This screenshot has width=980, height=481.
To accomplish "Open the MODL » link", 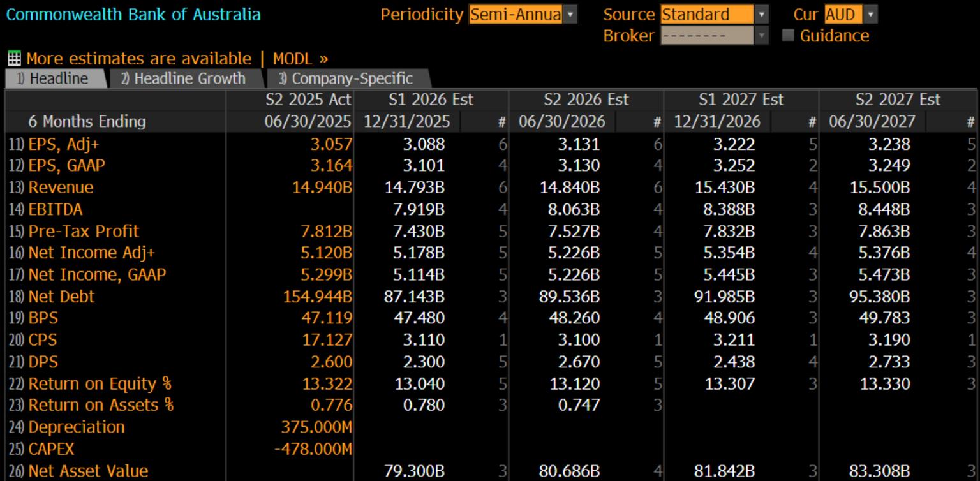I will point(300,59).
